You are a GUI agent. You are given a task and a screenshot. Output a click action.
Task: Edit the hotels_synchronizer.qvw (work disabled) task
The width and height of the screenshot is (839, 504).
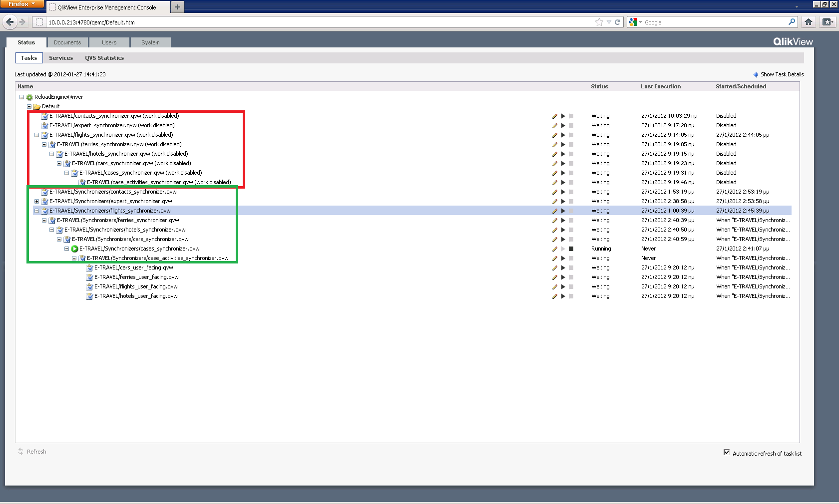click(x=554, y=154)
